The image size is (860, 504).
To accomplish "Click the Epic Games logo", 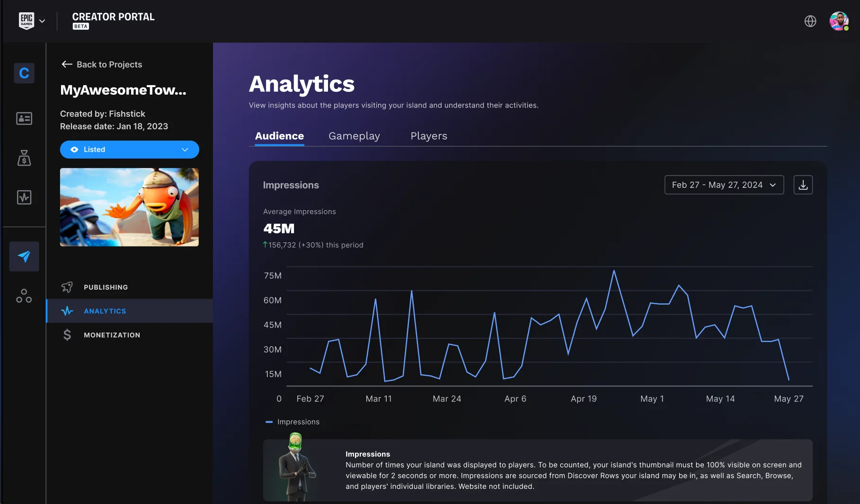I will coord(27,21).
